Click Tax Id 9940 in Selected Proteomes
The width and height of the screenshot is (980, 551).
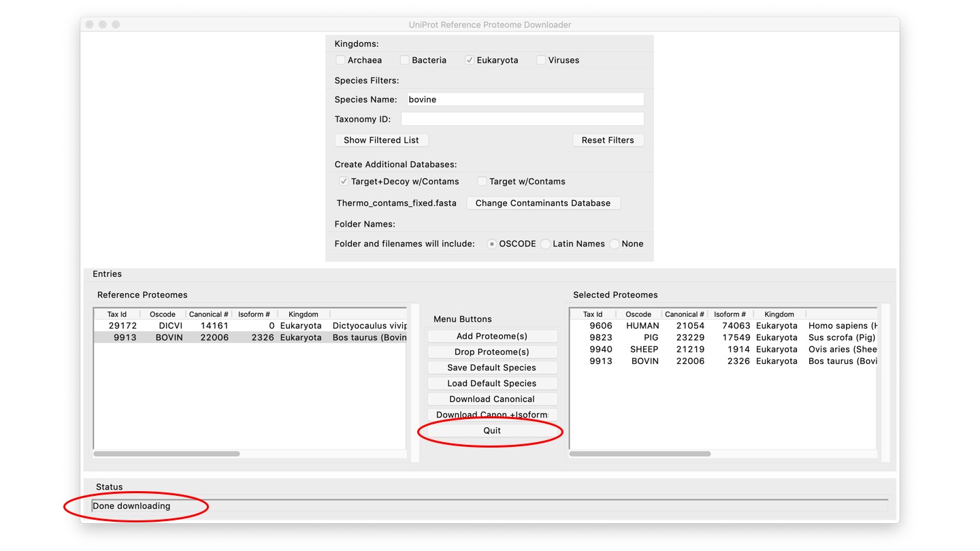point(601,349)
